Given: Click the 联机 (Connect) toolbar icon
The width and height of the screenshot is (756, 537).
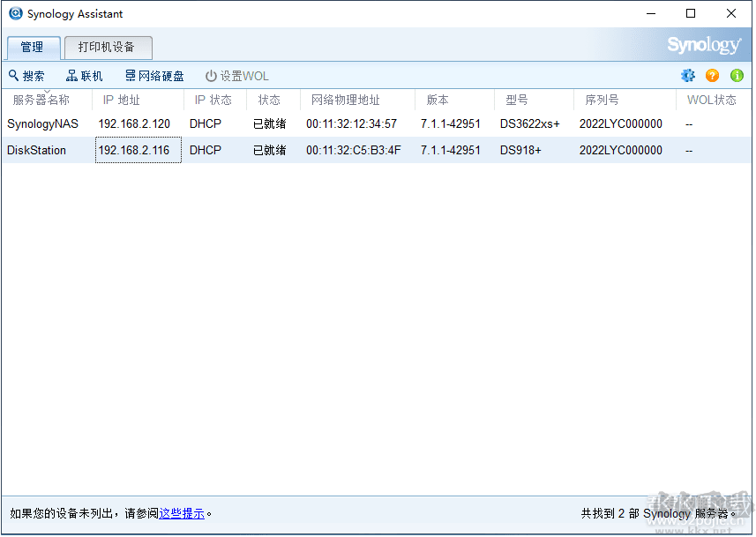Looking at the screenshot, I should 72,75.
